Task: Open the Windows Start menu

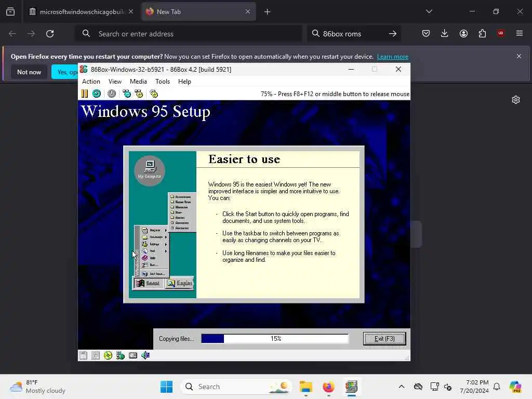Action: pyautogui.click(x=166, y=387)
